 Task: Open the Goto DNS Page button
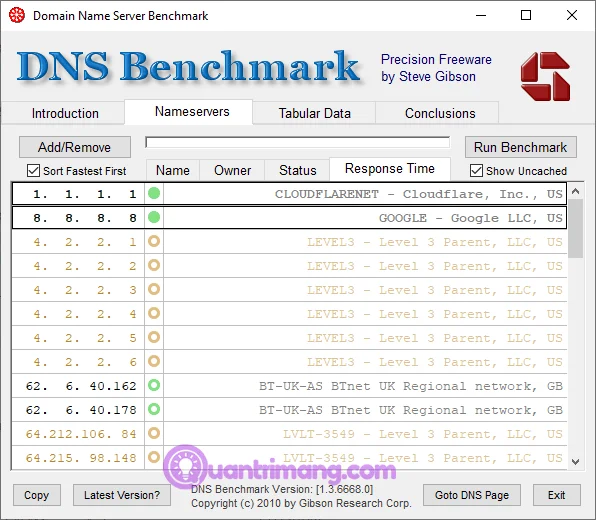[472, 495]
